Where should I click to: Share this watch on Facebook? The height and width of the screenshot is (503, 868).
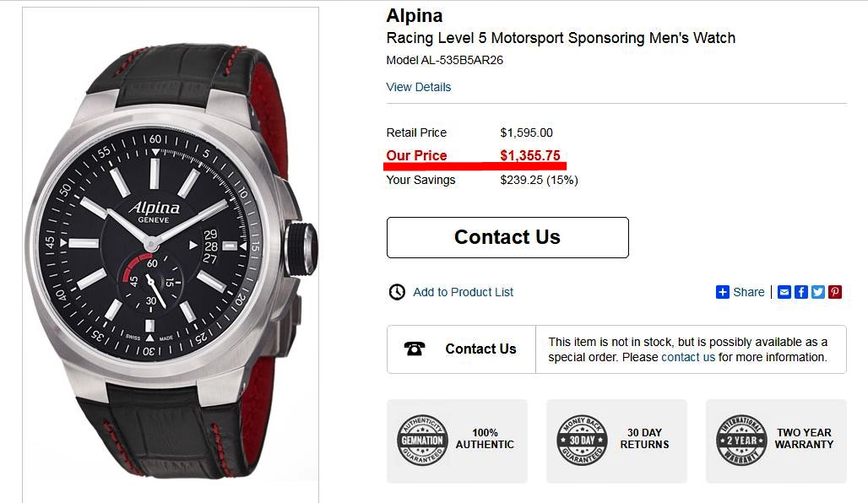coord(801,292)
